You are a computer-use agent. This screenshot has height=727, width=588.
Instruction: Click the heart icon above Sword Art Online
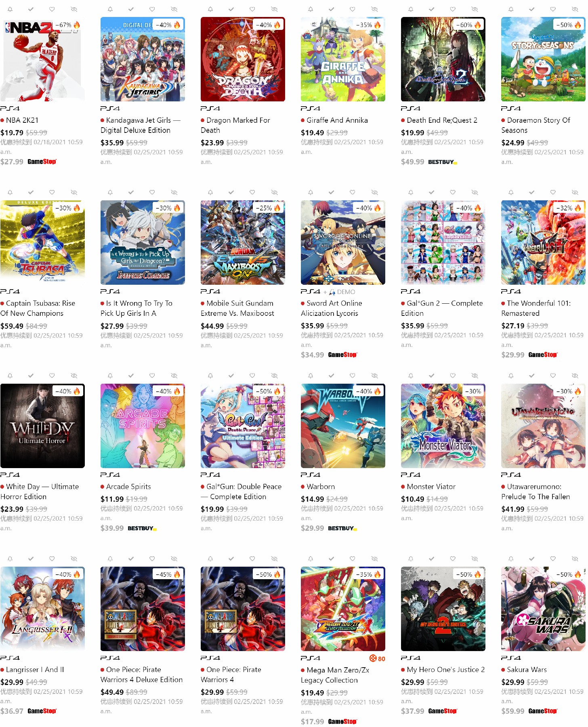(x=353, y=192)
